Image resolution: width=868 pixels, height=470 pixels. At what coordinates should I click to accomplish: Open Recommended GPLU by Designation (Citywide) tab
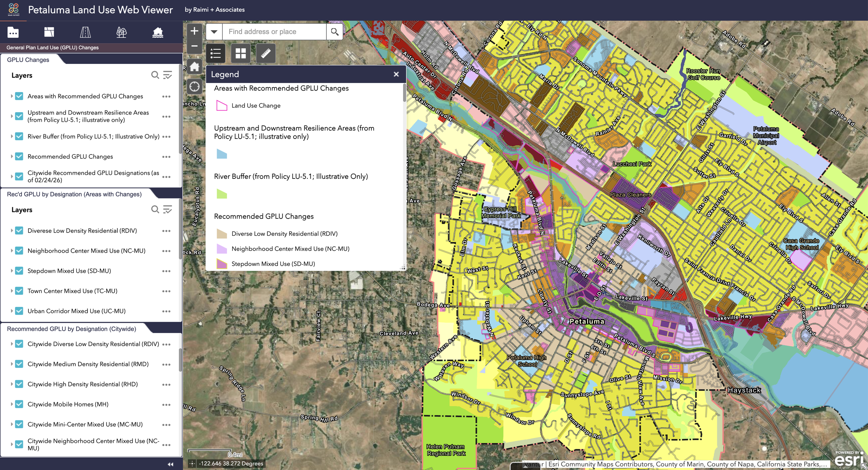click(x=72, y=329)
